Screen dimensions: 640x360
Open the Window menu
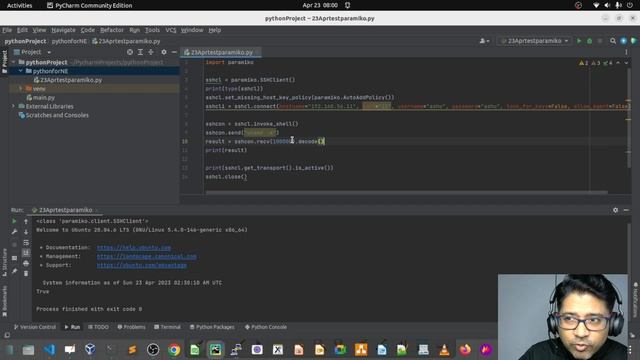[192, 30]
